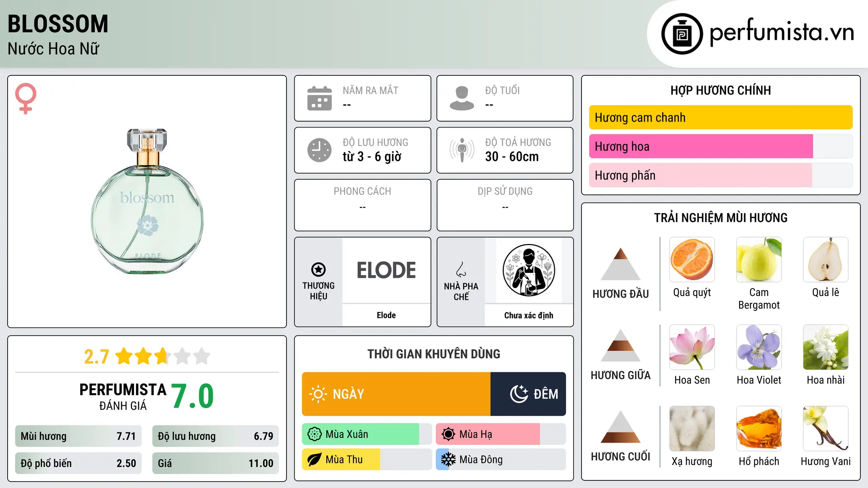Click the HỢP HƯƠNG CHÍNH heading
Screen dimensions: 868x488
point(721,90)
